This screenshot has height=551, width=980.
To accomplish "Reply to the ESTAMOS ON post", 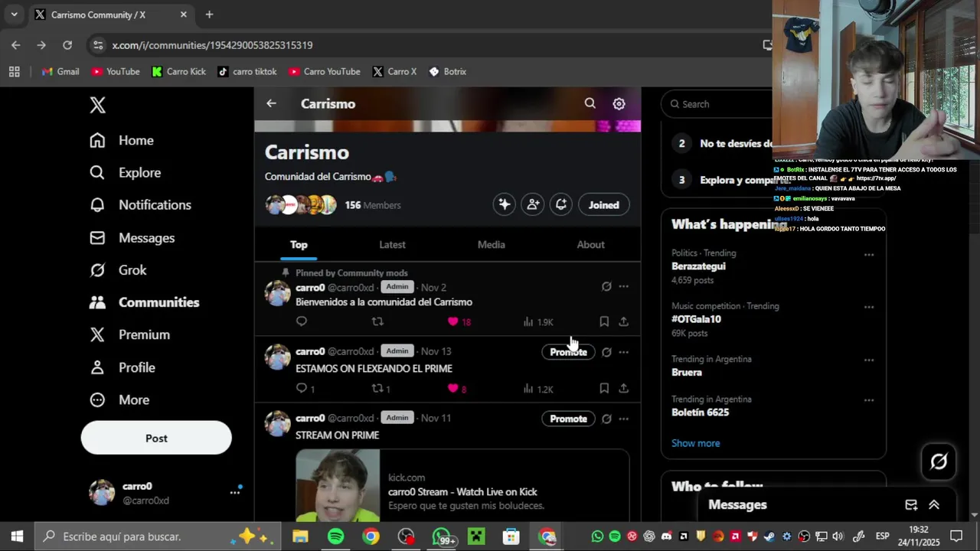I will point(305,389).
